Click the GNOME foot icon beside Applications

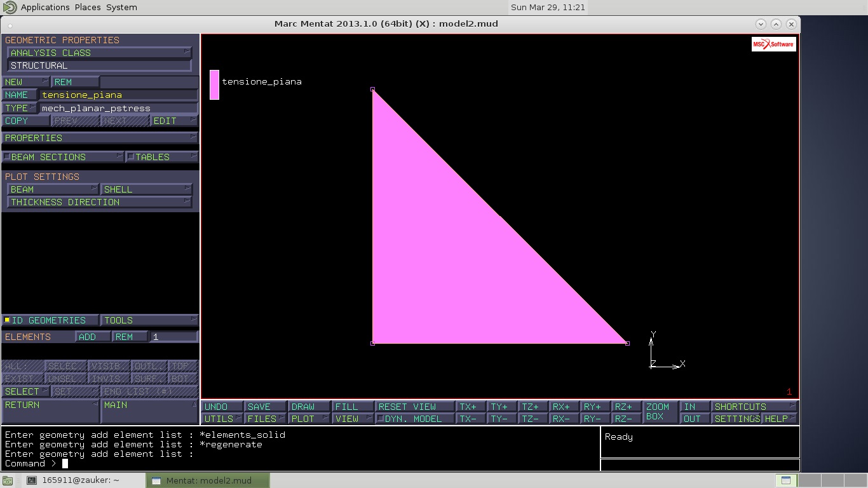coord(10,7)
